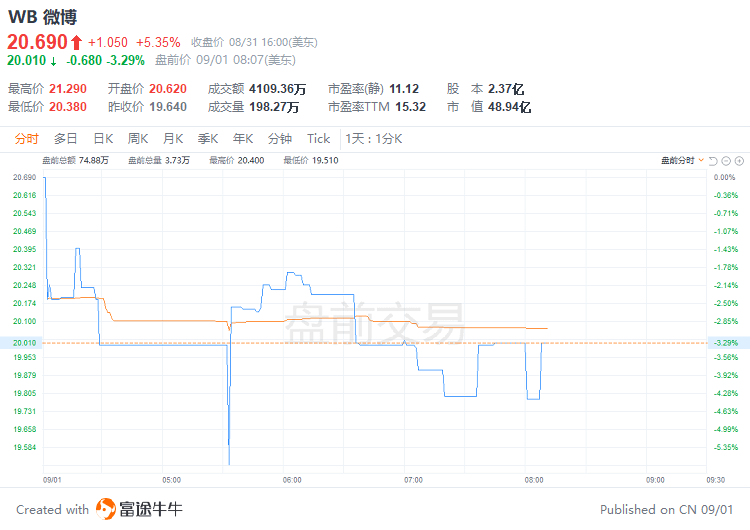
Task: Select the 分时 tab
Action: [x=26, y=139]
